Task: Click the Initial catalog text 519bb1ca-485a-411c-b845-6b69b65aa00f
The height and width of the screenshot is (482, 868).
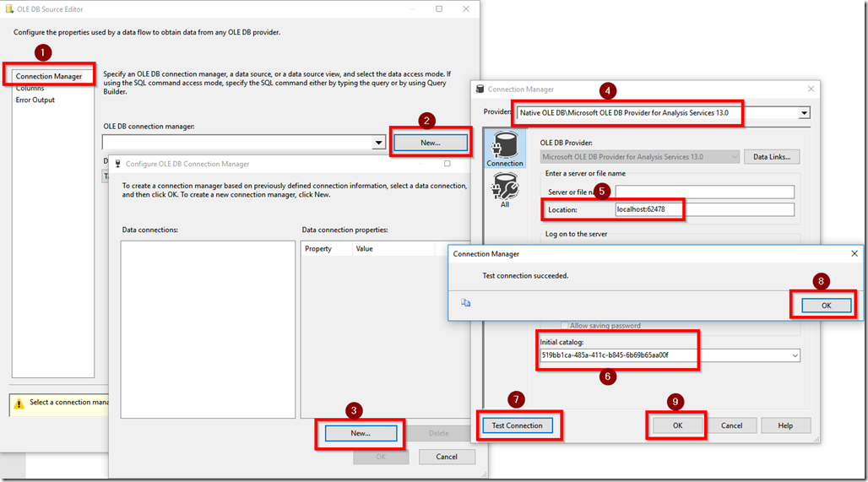Action: pyautogui.click(x=605, y=355)
